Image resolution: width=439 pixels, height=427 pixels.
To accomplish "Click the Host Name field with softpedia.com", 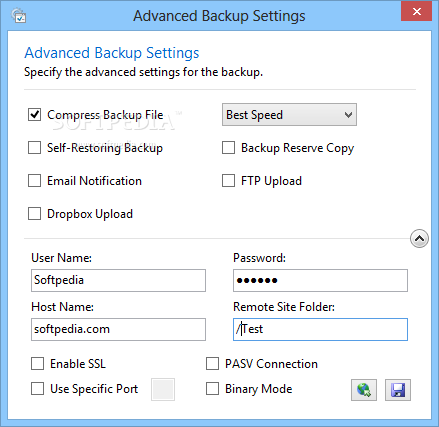I will click(x=118, y=329).
